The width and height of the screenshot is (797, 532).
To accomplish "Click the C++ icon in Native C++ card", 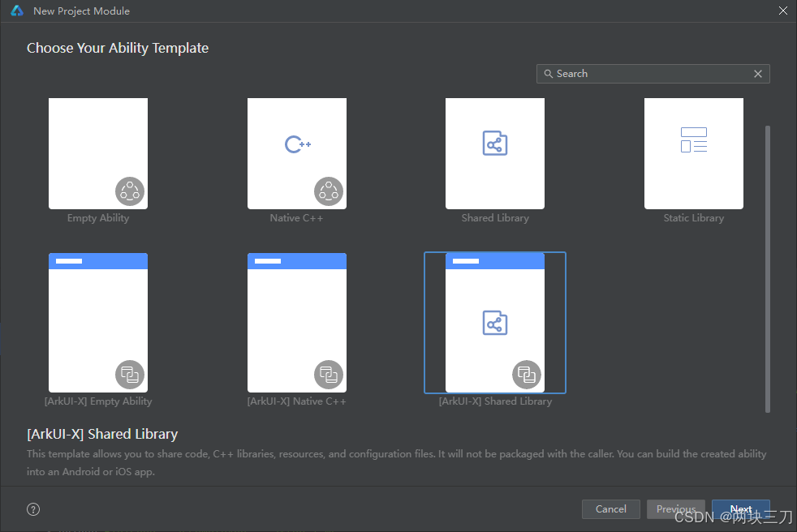I will coord(298,144).
